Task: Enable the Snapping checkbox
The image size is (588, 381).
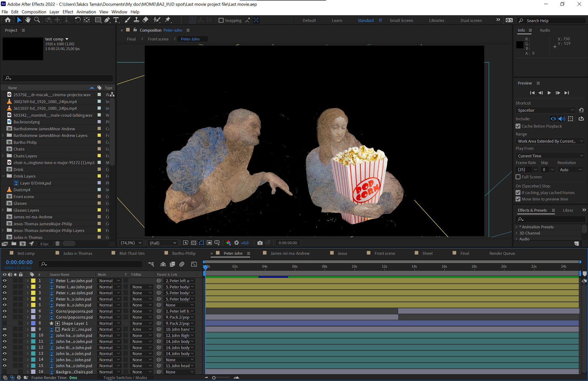Action: (221, 20)
